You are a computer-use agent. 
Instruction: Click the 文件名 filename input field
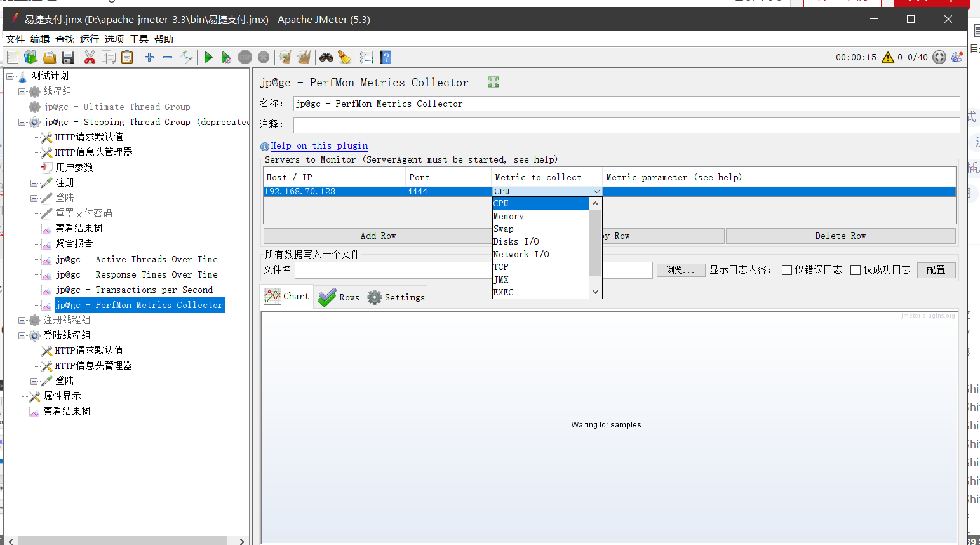(x=473, y=270)
